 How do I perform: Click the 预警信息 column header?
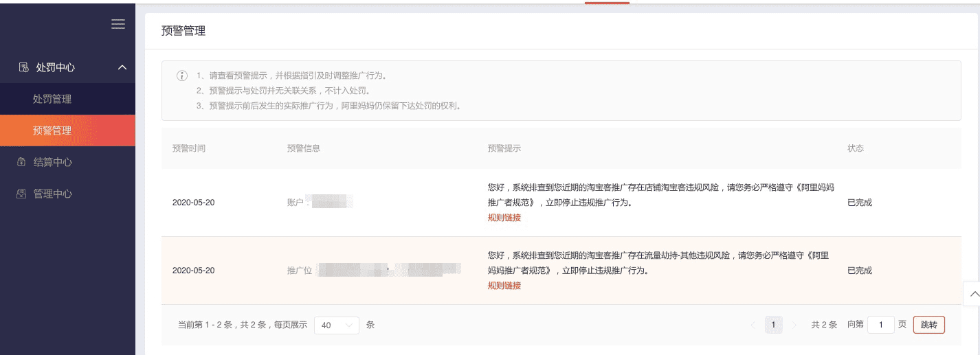tap(304, 148)
